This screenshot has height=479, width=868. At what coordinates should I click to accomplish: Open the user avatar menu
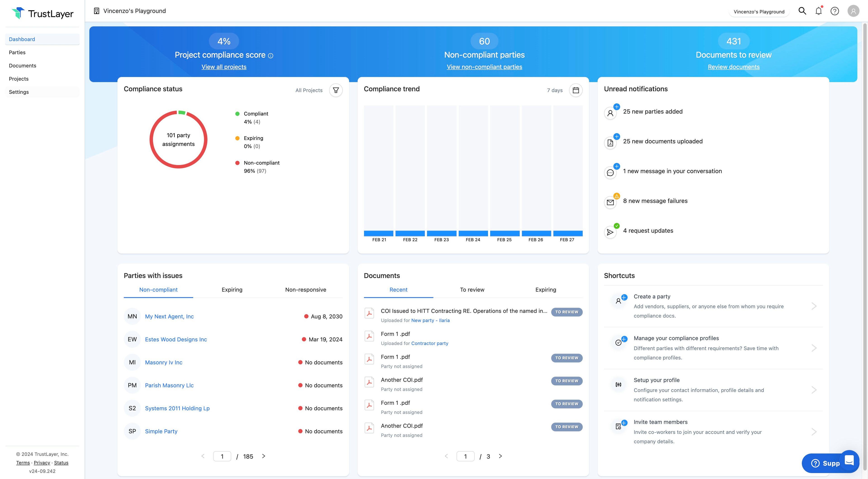(x=853, y=11)
